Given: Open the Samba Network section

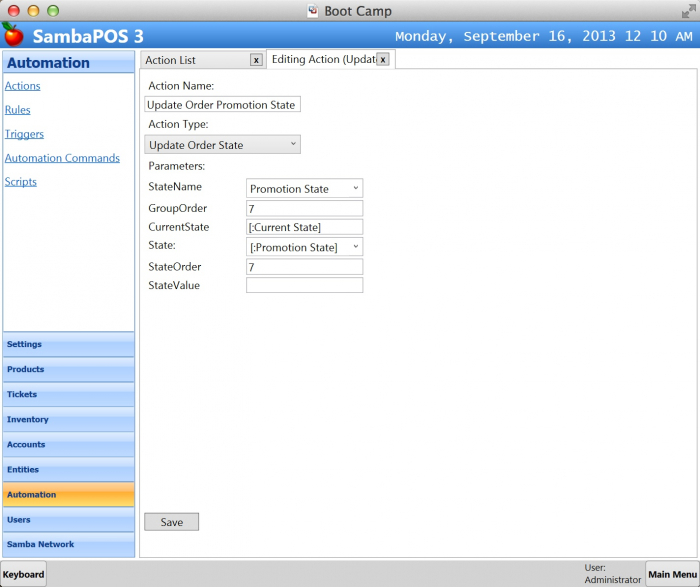Looking at the screenshot, I should click(68, 545).
